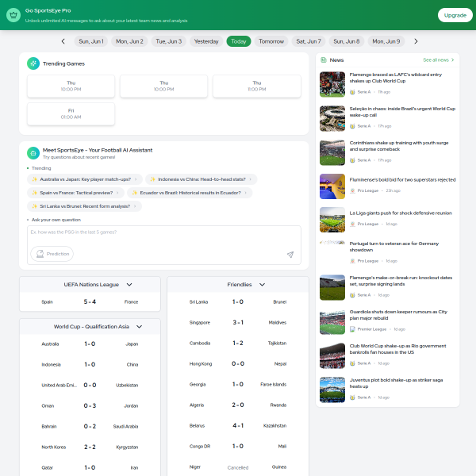Click the News newspaper icon
476x476 pixels.
[x=324, y=60]
